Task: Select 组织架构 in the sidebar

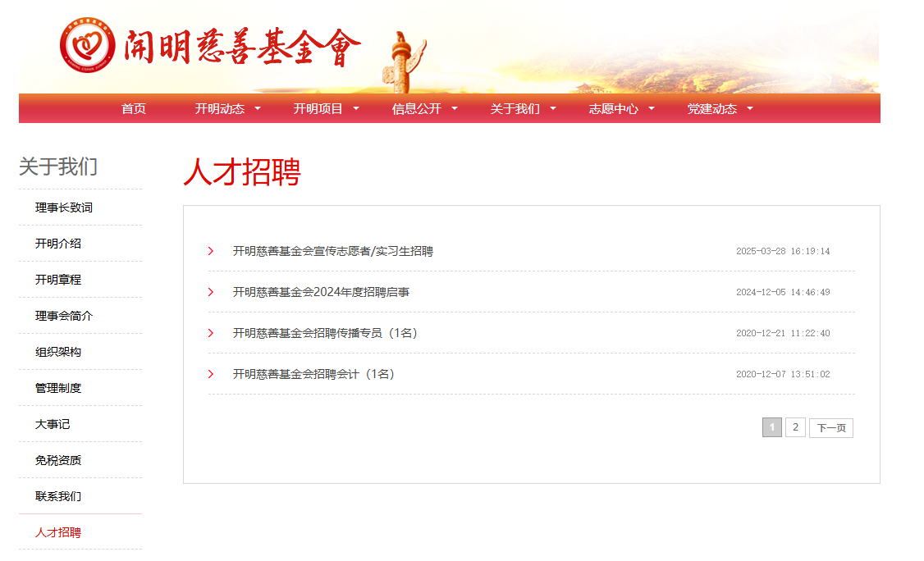Action: pyautogui.click(x=58, y=352)
